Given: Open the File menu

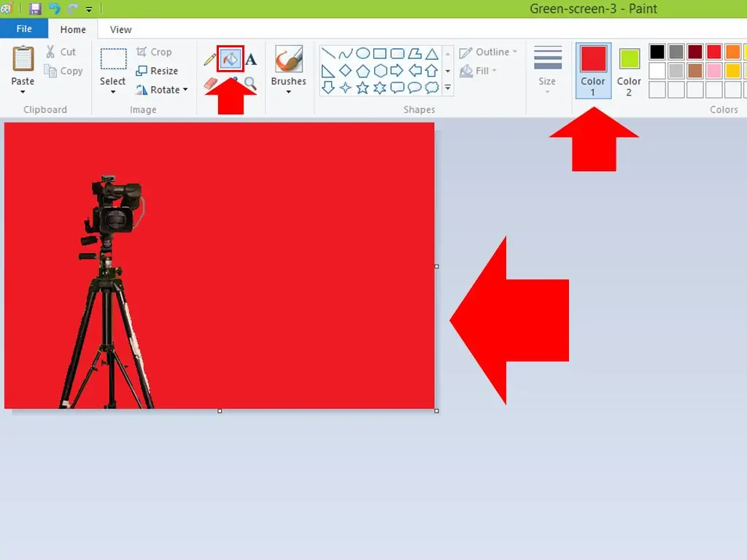Looking at the screenshot, I should pos(24,29).
